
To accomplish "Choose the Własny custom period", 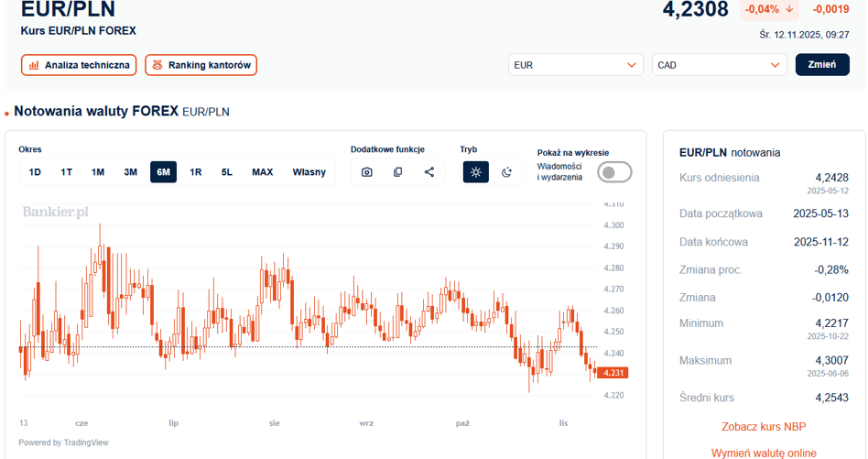I will 309,172.
